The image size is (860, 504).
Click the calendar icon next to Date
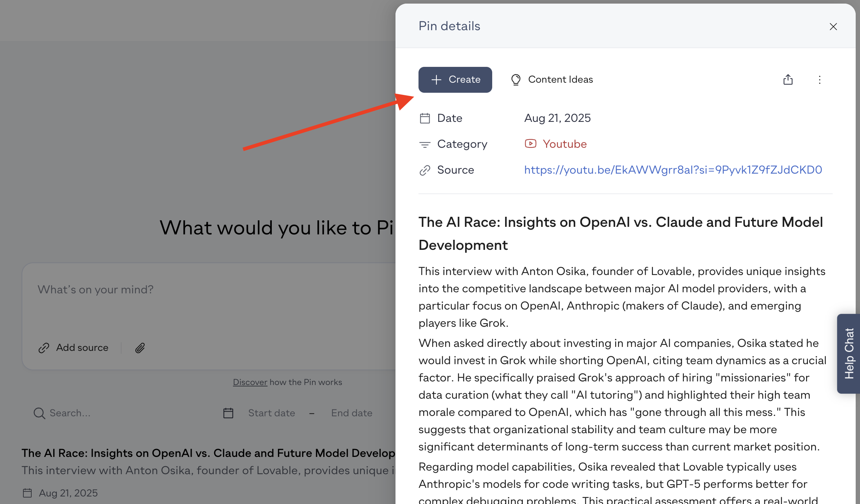[425, 118]
